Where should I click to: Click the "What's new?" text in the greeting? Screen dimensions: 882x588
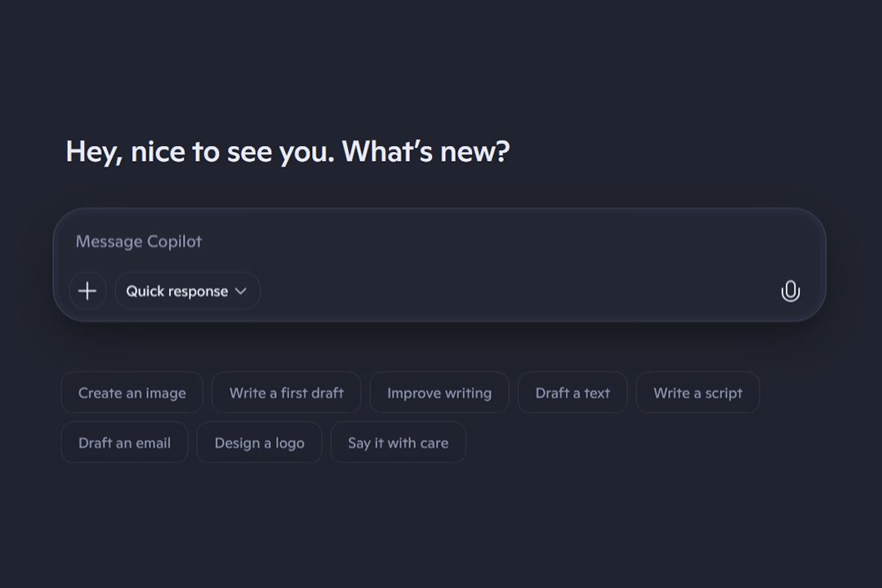pos(425,152)
